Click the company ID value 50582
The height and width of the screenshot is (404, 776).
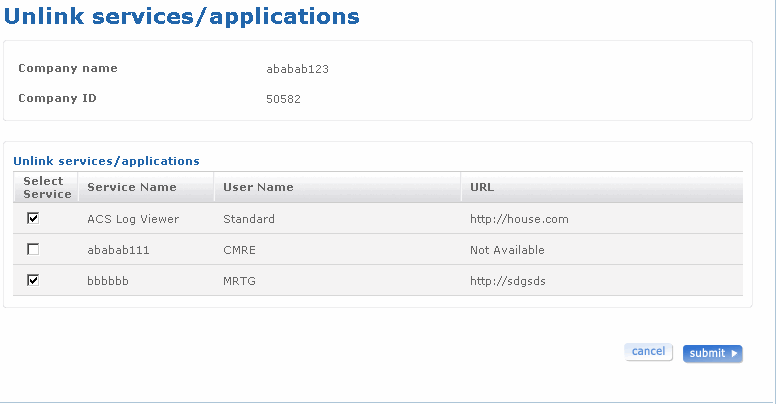tap(284, 99)
